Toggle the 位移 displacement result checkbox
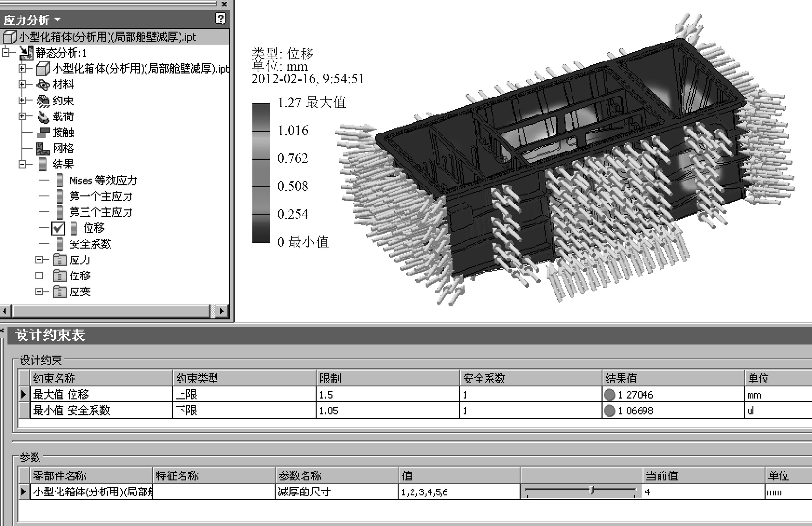Viewport: 812px width, 526px height. [58, 228]
